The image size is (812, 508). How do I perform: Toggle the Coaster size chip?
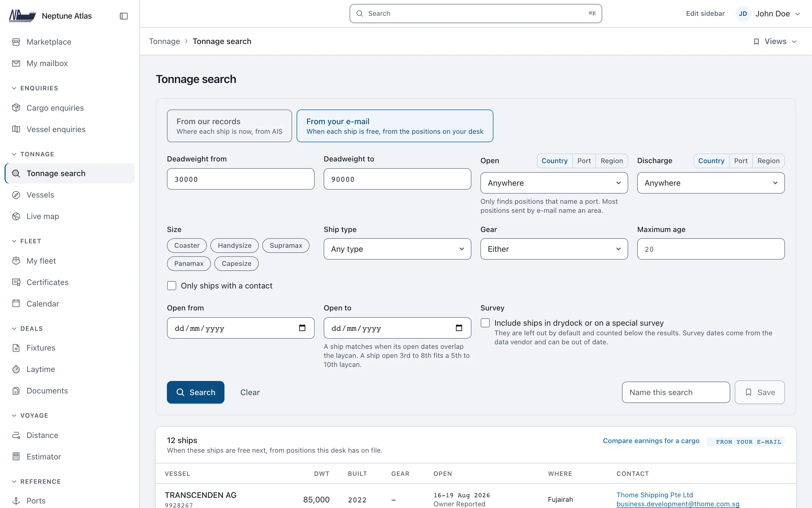click(x=187, y=246)
